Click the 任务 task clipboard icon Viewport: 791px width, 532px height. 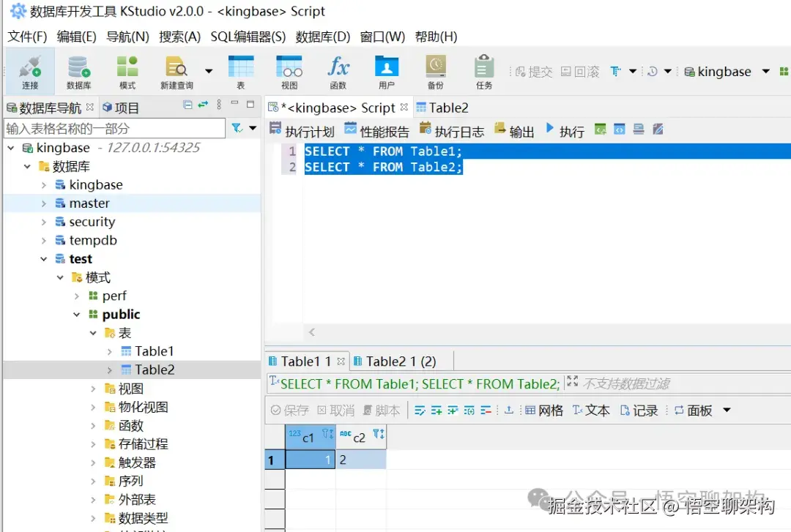(484, 72)
